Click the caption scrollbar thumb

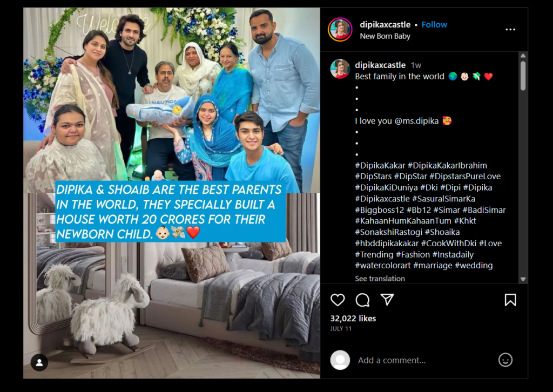(523, 76)
